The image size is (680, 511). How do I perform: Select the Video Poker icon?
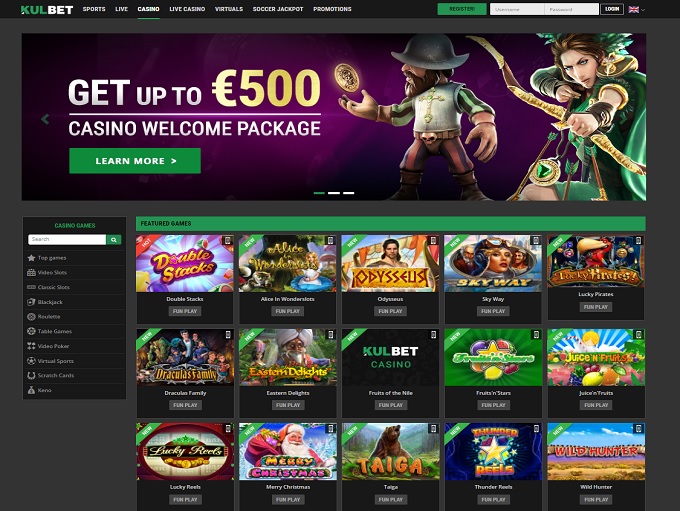31,346
